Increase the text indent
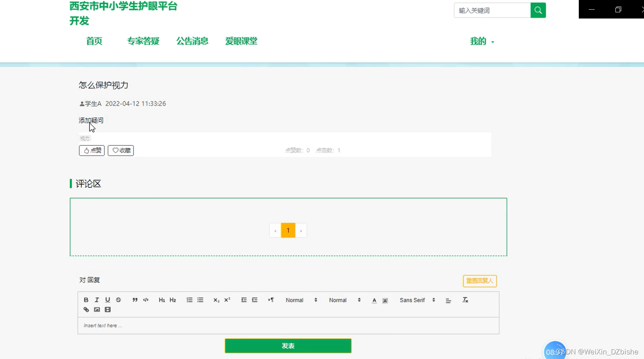Viewport: 644px width, 359px height. tap(255, 300)
